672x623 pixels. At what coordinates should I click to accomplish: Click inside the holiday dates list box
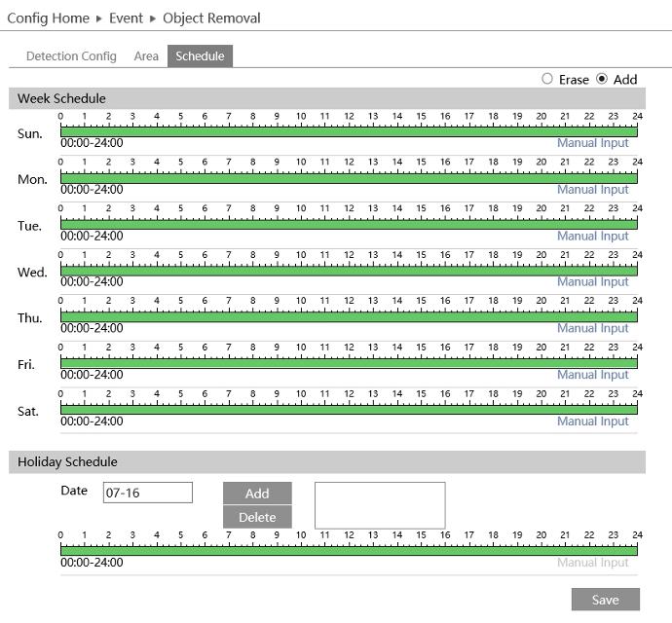coord(379,505)
